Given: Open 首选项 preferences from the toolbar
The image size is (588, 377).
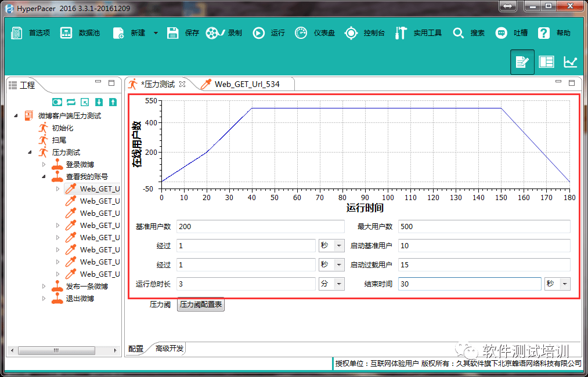Looking at the screenshot, I should coord(30,33).
